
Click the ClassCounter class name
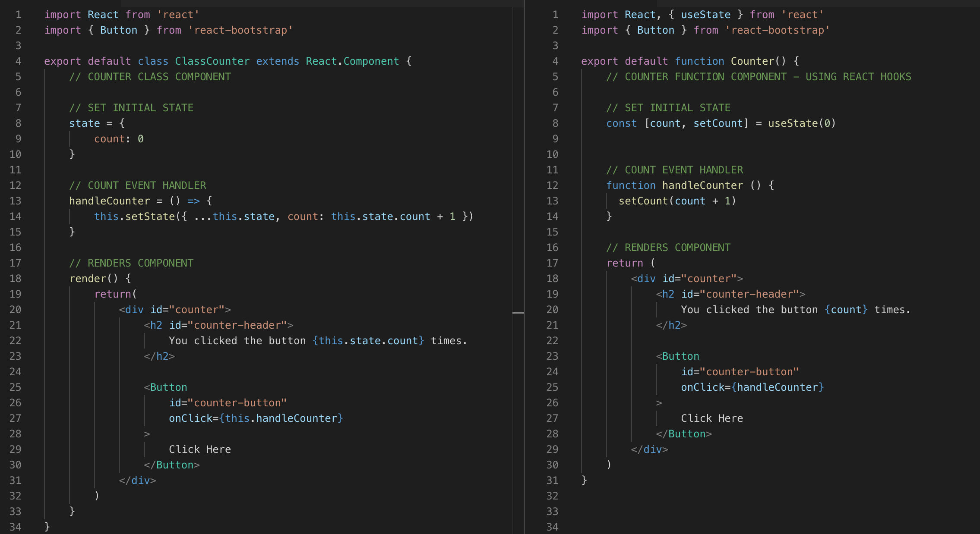pos(212,61)
